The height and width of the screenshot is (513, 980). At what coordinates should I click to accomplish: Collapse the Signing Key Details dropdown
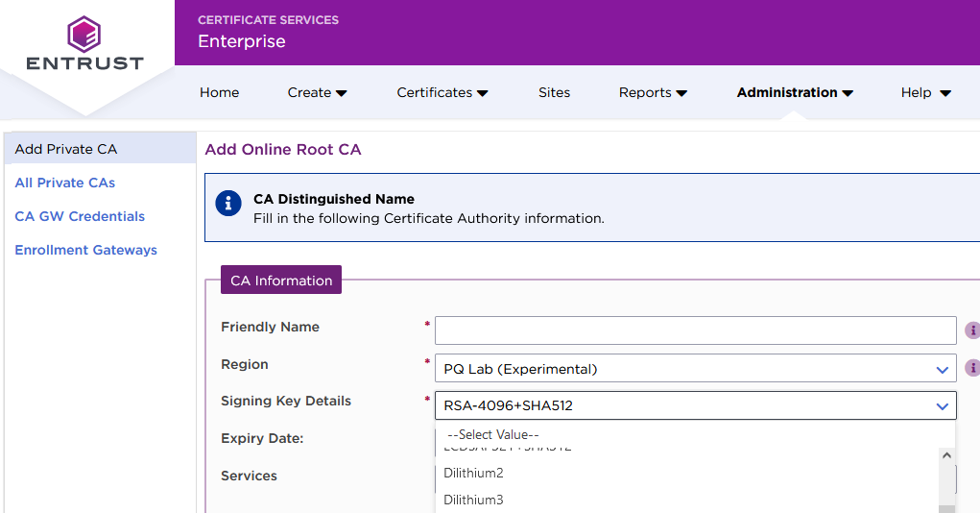click(695, 405)
